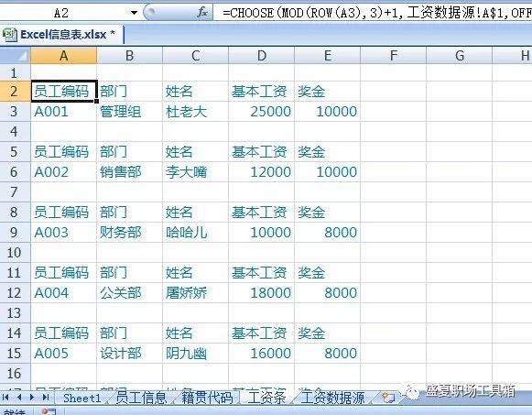Switch to 工资条 sheet tab
This screenshot has height=415, width=532.
point(266,398)
